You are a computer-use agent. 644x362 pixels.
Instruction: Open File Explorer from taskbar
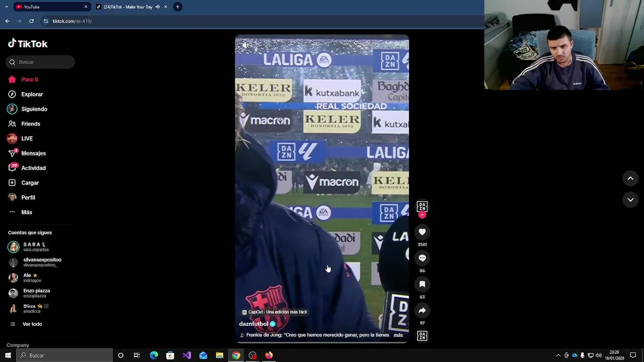(219, 355)
